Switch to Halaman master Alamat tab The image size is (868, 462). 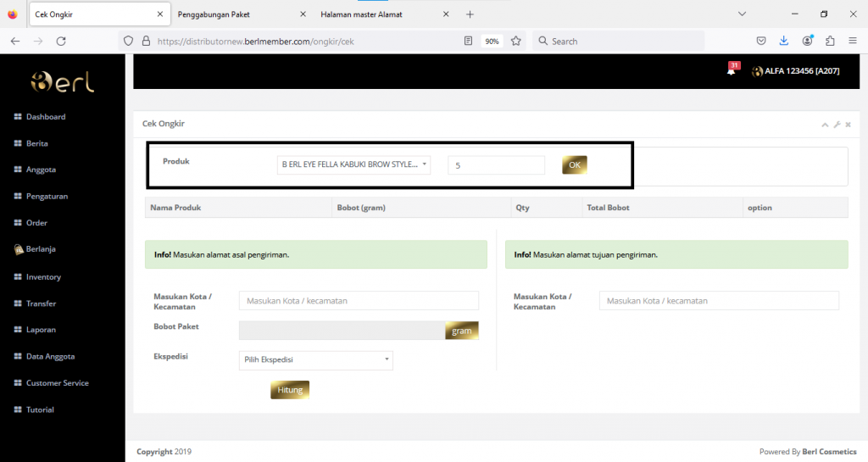(x=361, y=14)
